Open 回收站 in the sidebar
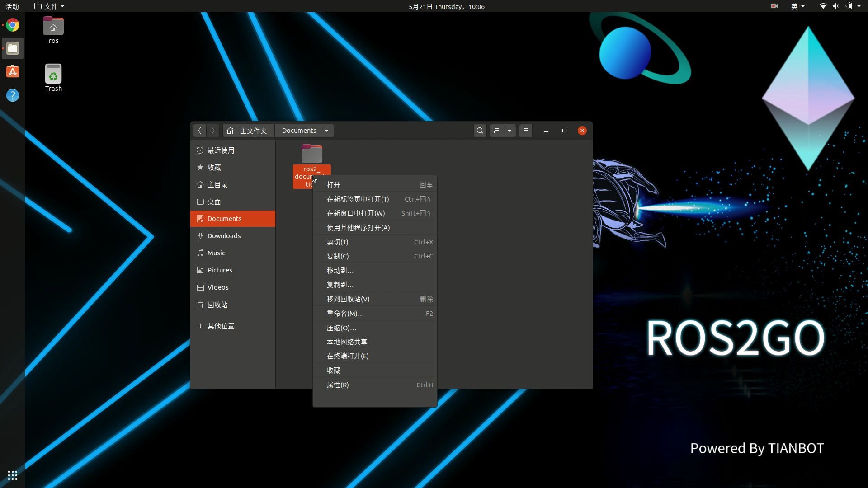 click(x=233, y=305)
